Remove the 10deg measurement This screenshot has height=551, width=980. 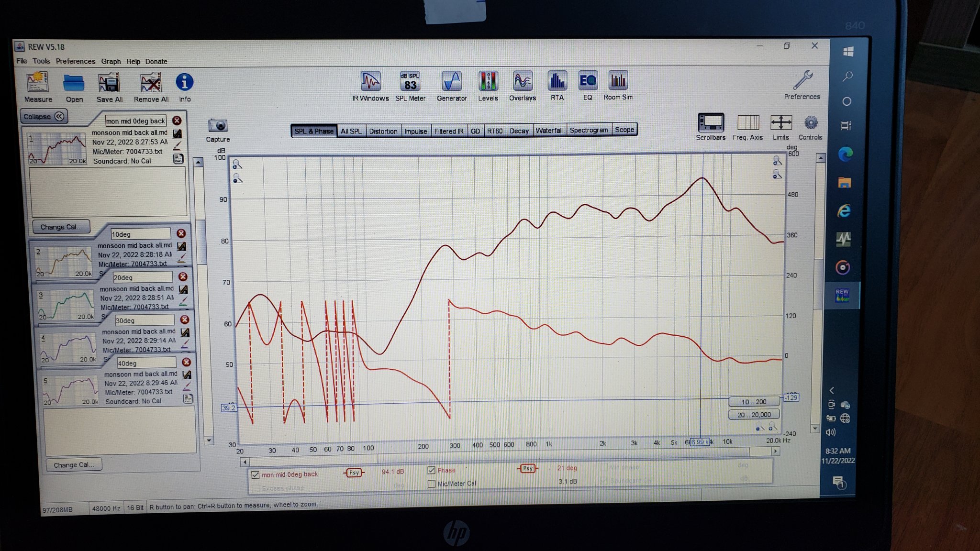pyautogui.click(x=181, y=233)
